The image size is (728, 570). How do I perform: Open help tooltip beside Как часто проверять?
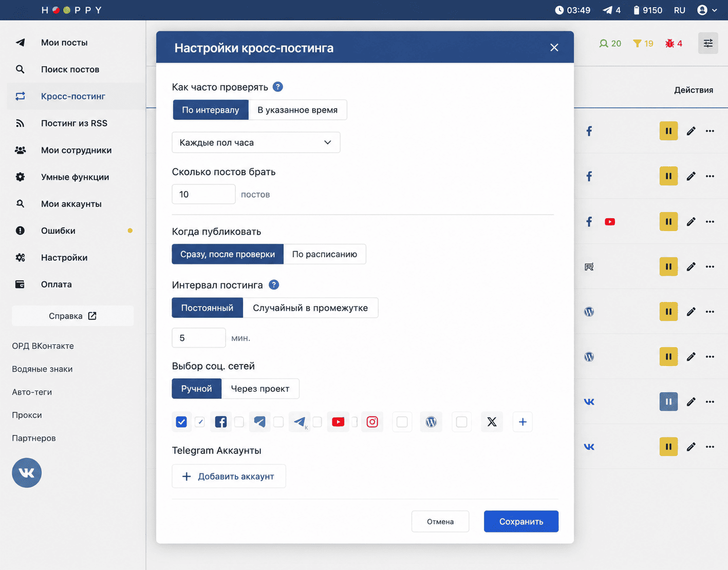tap(278, 87)
